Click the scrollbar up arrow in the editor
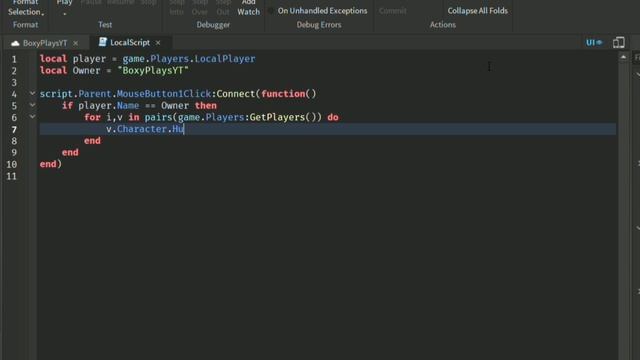 point(623,58)
